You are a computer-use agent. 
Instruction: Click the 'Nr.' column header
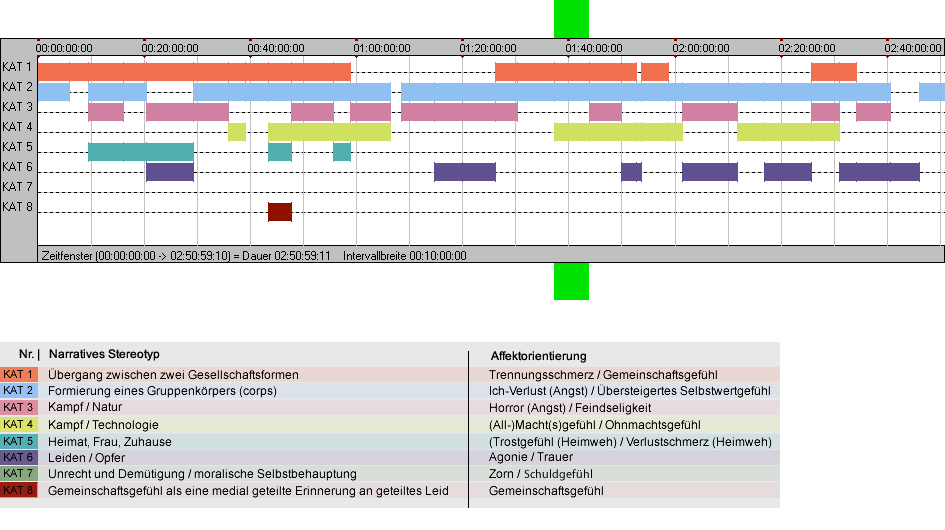(26, 355)
